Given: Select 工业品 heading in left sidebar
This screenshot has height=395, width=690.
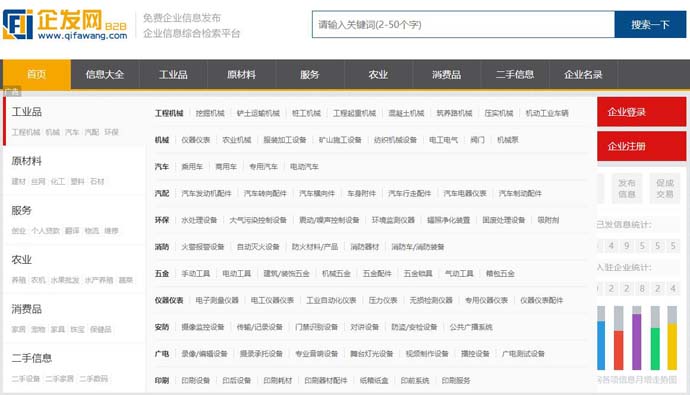Looking at the screenshot, I should tap(27, 112).
